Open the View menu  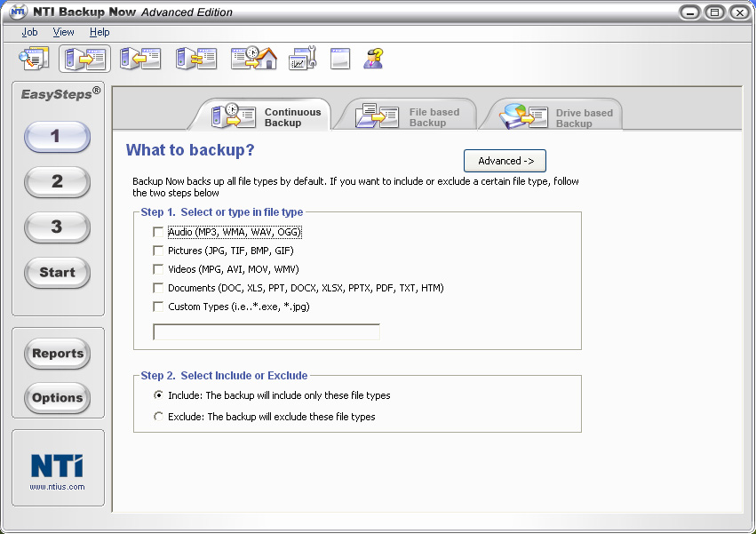coord(64,32)
